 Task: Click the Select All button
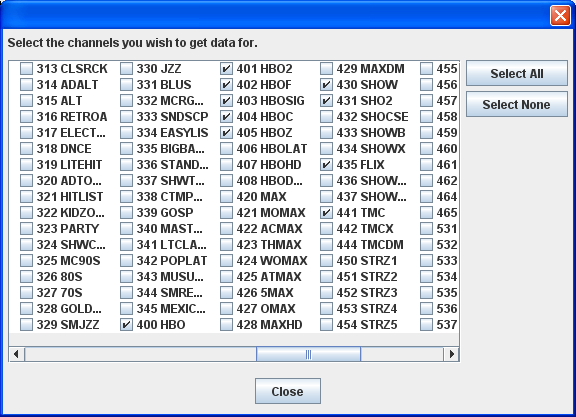(516, 73)
